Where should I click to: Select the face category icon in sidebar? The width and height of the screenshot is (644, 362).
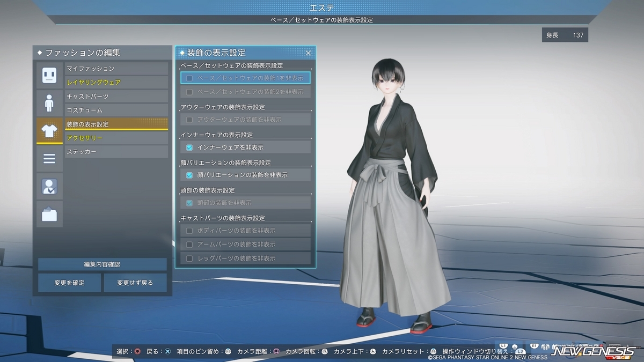click(49, 75)
